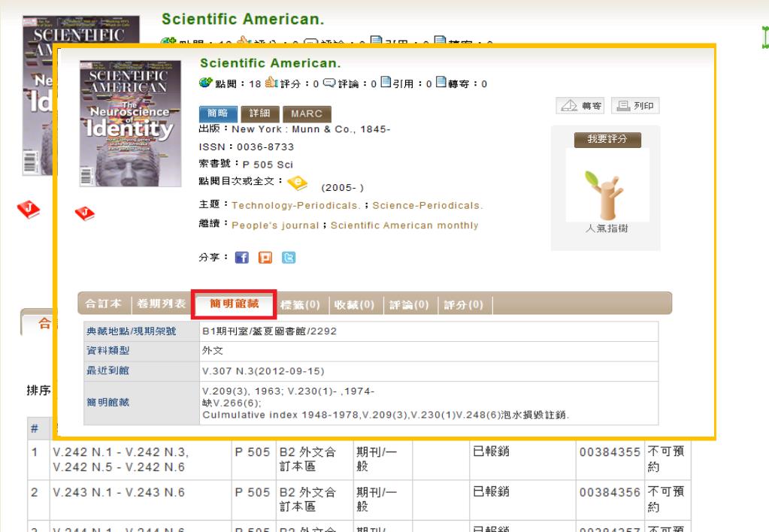Click the 列印 print button

(x=635, y=105)
